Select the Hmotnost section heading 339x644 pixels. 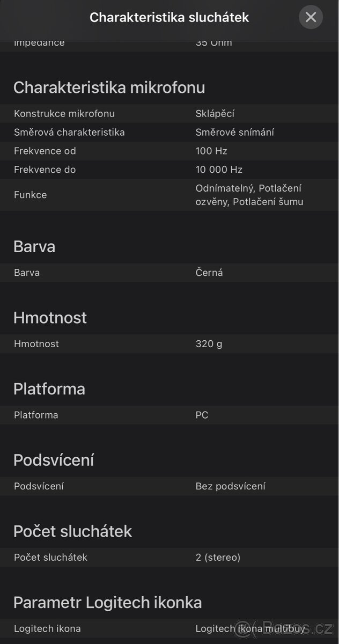tap(50, 318)
